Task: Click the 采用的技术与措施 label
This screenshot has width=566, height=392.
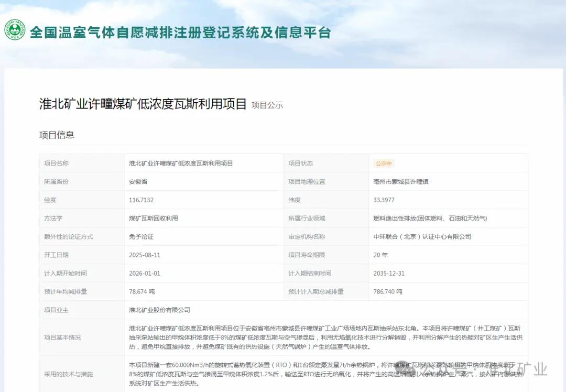Action: [x=69, y=374]
